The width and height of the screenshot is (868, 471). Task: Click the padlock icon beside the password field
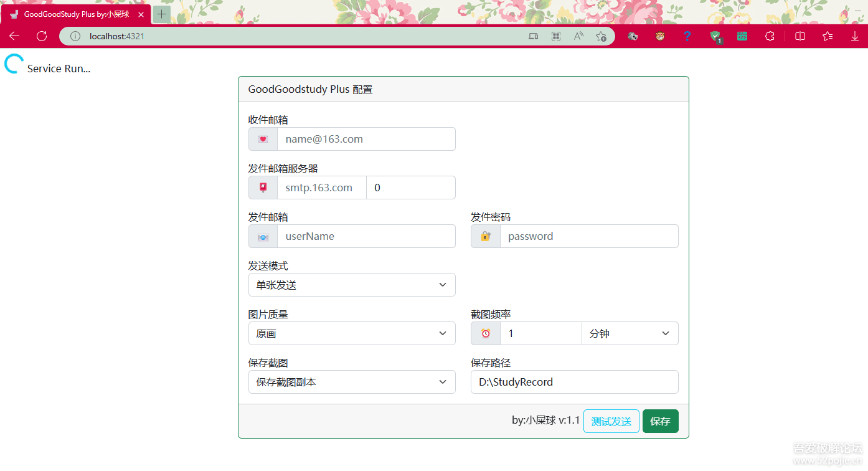click(x=485, y=236)
